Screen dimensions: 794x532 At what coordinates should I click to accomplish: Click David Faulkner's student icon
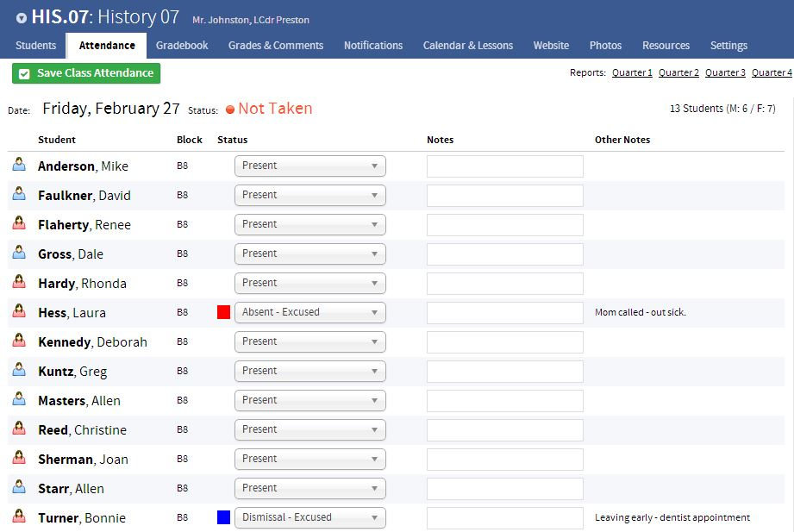coord(19,193)
